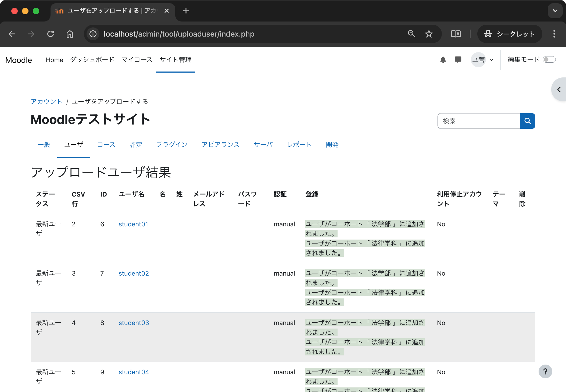Open the student01 user profile link
566x392 pixels.
click(x=133, y=224)
